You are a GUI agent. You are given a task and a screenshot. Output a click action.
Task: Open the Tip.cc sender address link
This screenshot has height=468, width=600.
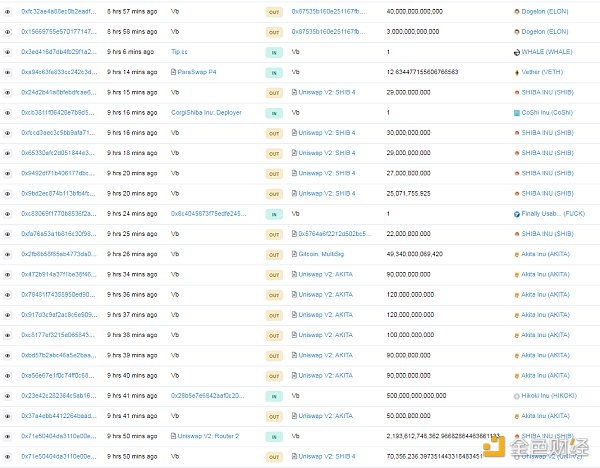coord(179,52)
